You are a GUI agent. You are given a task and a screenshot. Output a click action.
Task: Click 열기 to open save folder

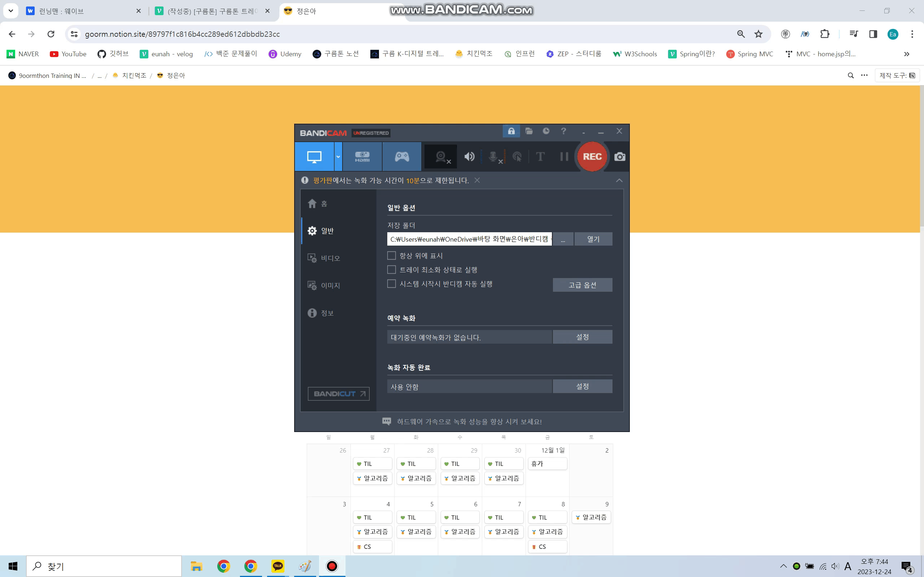coord(593,239)
